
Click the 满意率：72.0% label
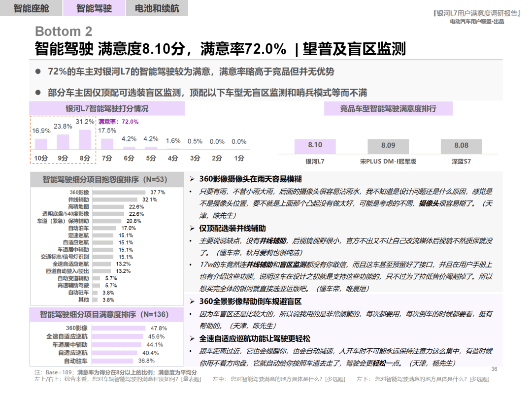[x=118, y=122]
